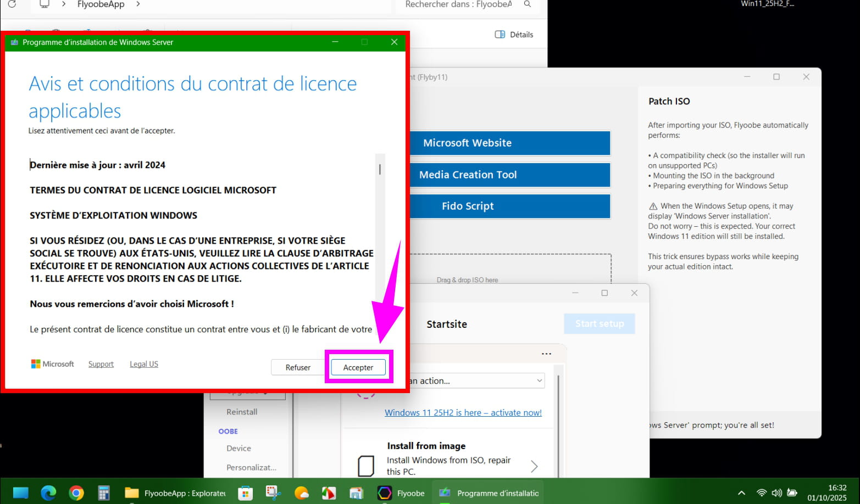The height and width of the screenshot is (504, 860).
Task: Open the Support link
Action: [x=101, y=364]
